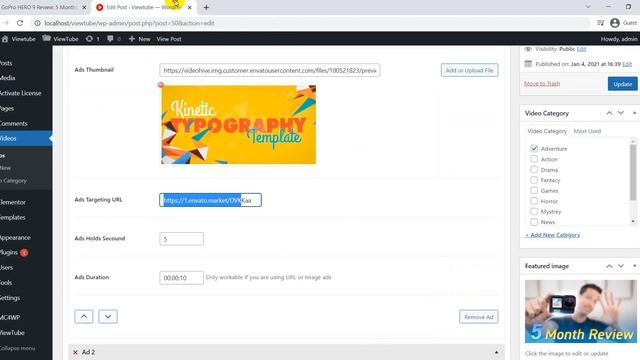The image size is (640, 360).
Task: Open the Media sidebar menu
Action: 7,78
